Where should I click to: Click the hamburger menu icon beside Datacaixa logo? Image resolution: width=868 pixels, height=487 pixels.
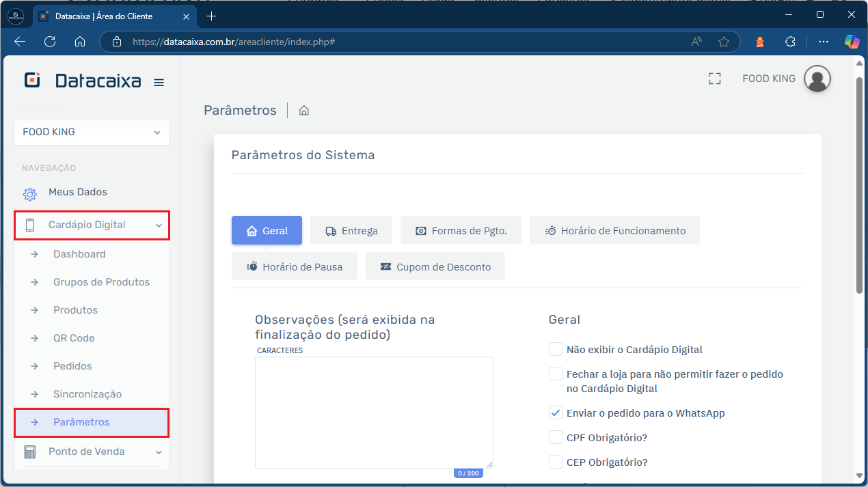159,83
